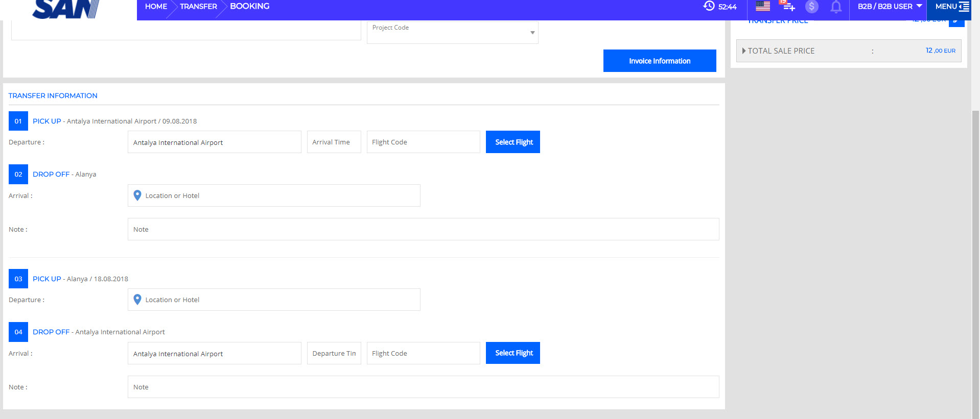
Task: Click the map pin in drop-off Arrival field
Action: click(137, 195)
